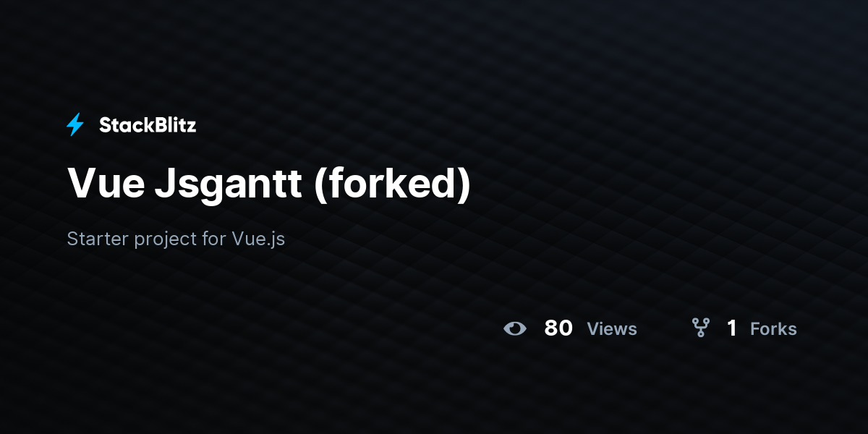This screenshot has height=434, width=868.
Task: Click the word for in description
Action: point(214,238)
